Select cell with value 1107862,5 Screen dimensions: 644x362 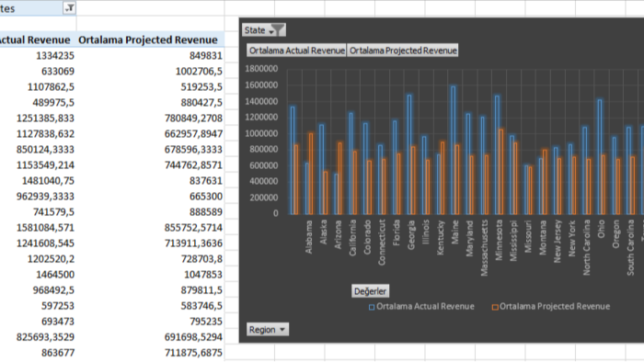coord(38,86)
